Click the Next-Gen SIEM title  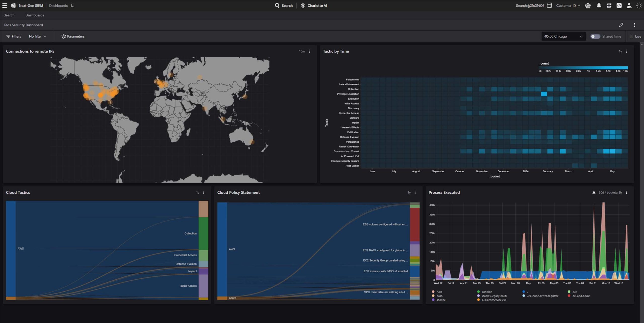31,5
